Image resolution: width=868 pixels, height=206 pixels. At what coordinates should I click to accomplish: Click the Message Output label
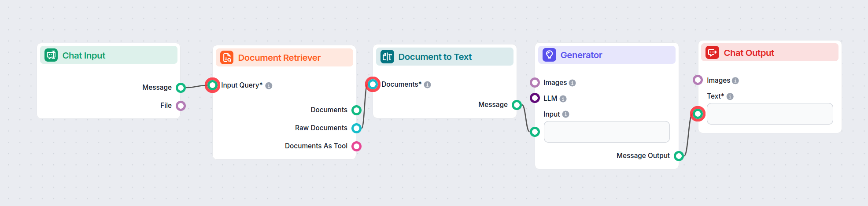(x=643, y=155)
